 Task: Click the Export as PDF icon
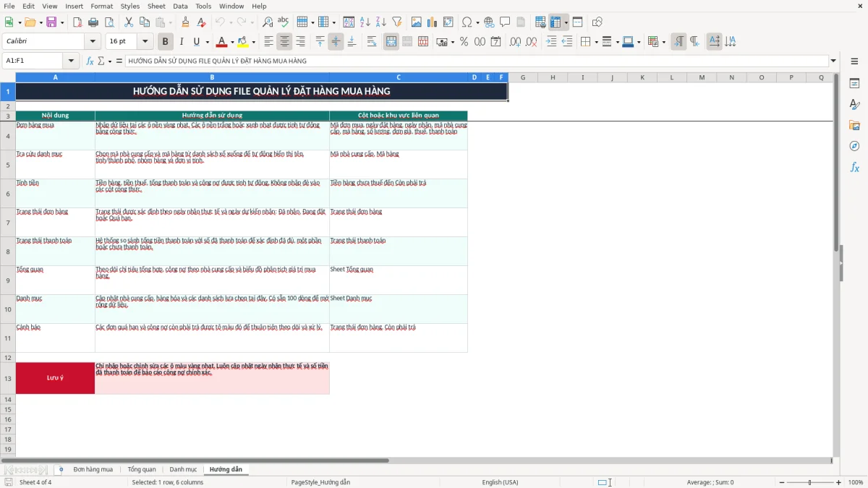click(78, 22)
